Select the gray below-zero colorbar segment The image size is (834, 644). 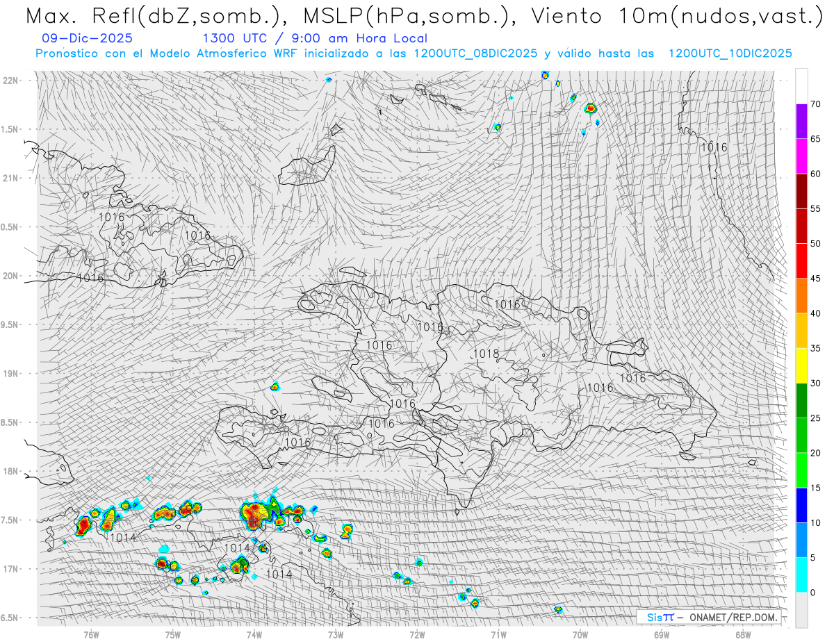click(x=801, y=609)
